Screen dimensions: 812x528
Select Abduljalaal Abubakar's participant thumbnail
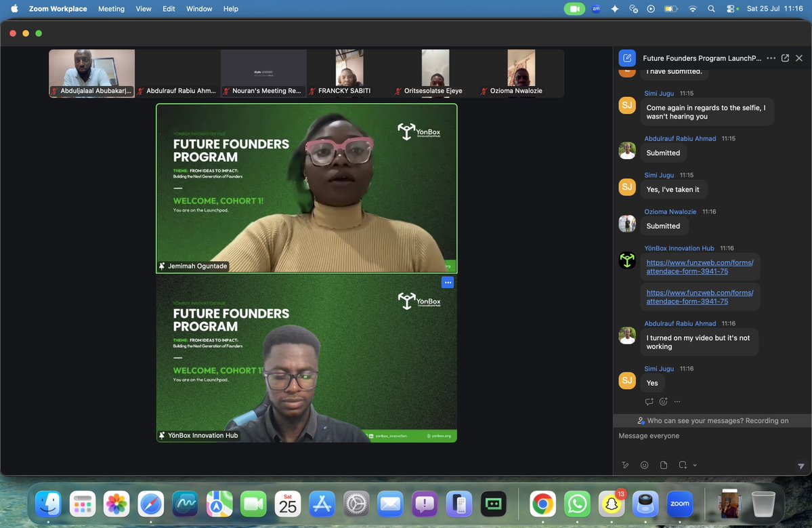[91, 73]
